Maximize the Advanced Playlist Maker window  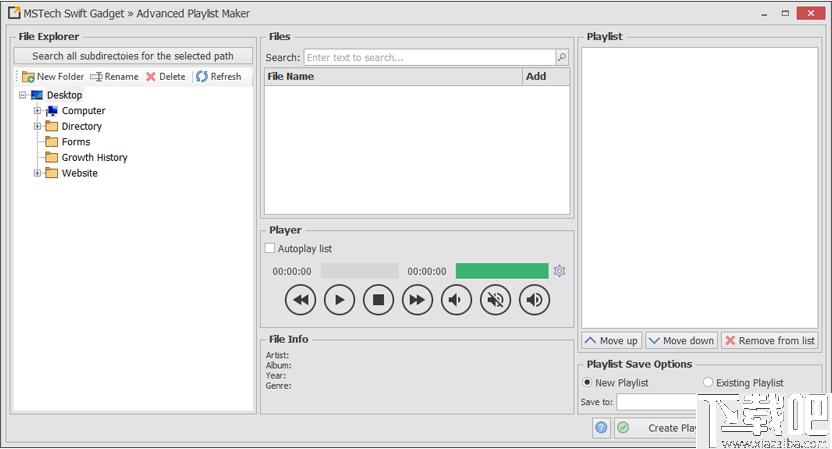785,13
